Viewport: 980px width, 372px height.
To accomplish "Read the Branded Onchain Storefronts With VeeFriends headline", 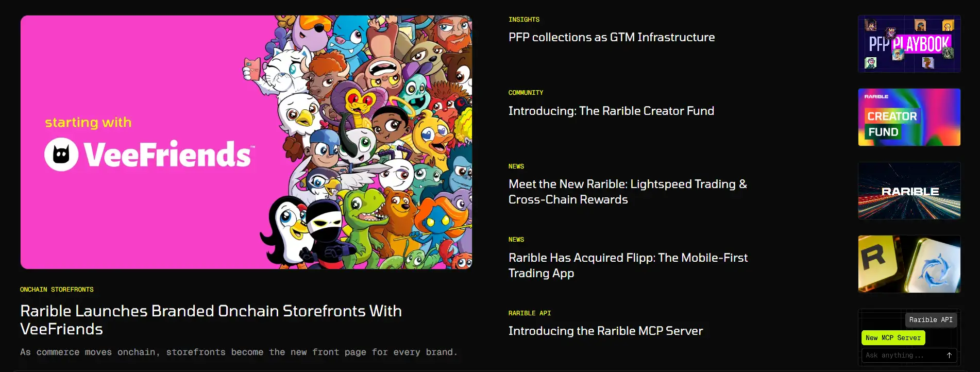I will point(211,319).
